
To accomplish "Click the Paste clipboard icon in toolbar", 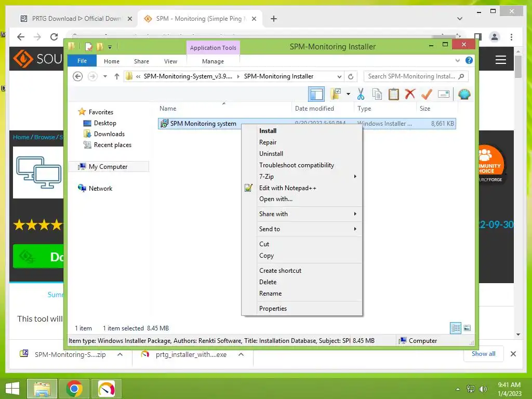I will pos(394,94).
